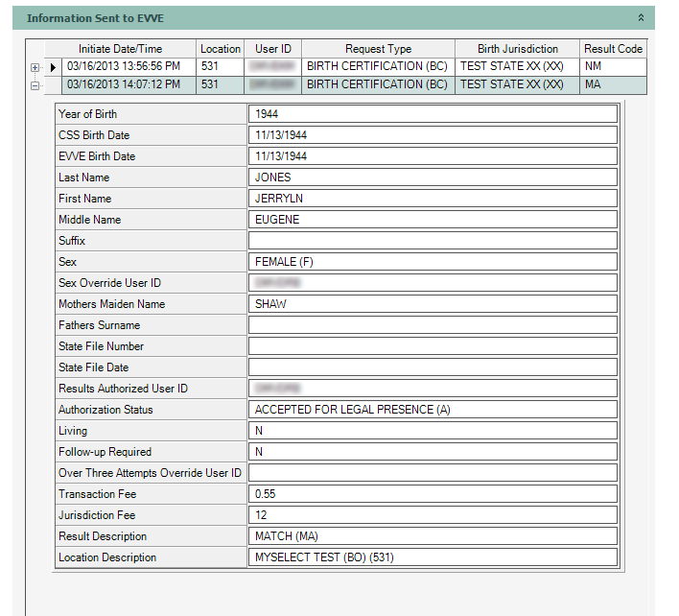Image resolution: width=679 pixels, height=616 pixels.
Task: Click the empty State File Number field
Action: coord(432,346)
